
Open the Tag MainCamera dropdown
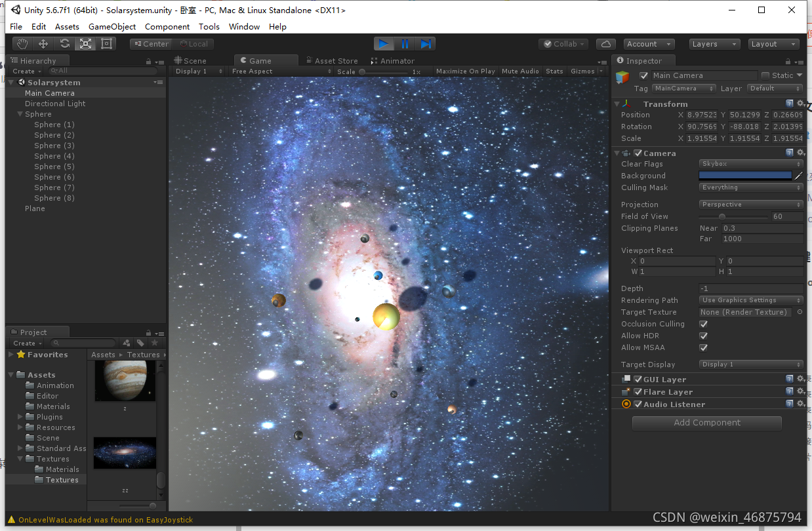tap(683, 88)
